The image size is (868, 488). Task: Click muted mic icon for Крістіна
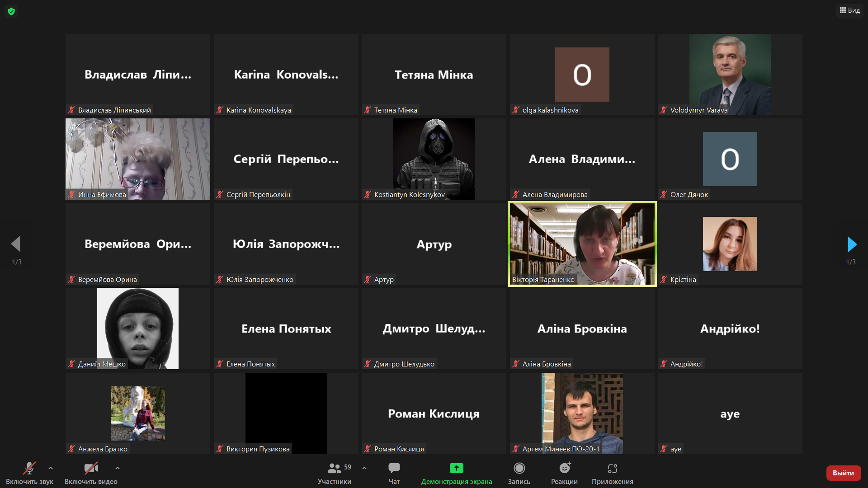(664, 279)
